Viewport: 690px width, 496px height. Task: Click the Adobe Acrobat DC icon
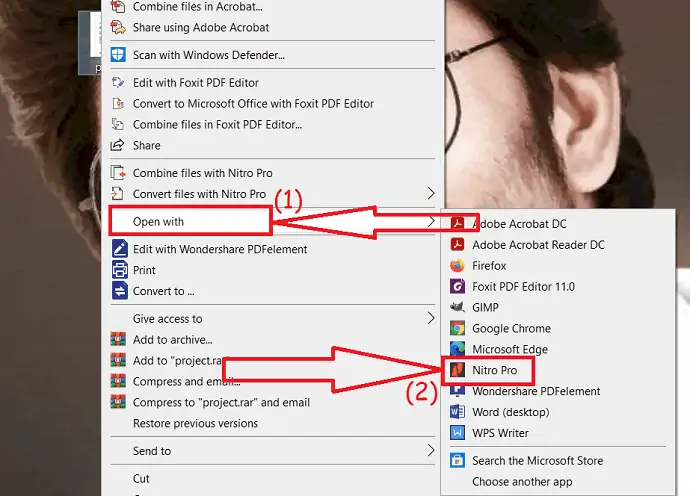tap(457, 224)
